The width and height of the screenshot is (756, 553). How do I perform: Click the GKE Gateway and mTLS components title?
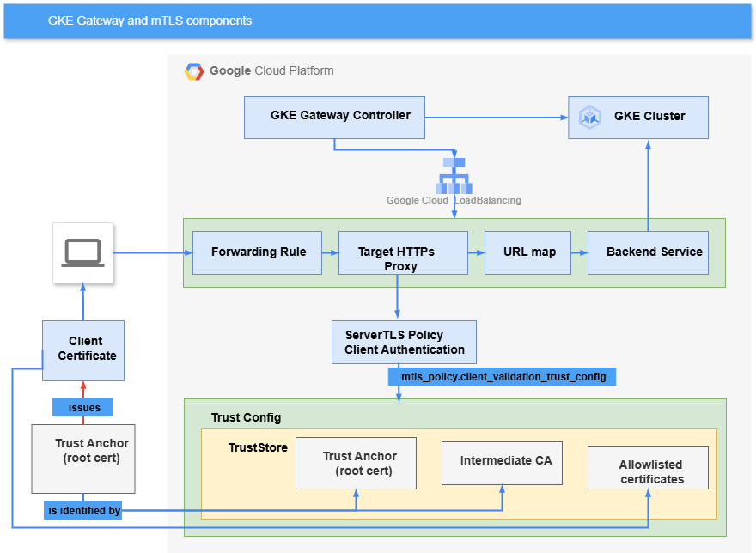click(x=150, y=21)
